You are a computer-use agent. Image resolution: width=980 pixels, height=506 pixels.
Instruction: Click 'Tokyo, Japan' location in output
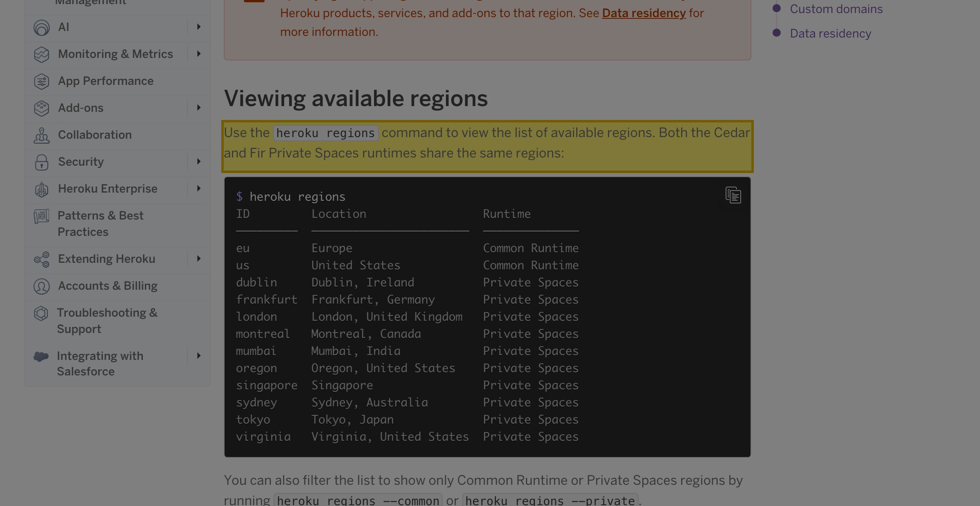point(352,419)
